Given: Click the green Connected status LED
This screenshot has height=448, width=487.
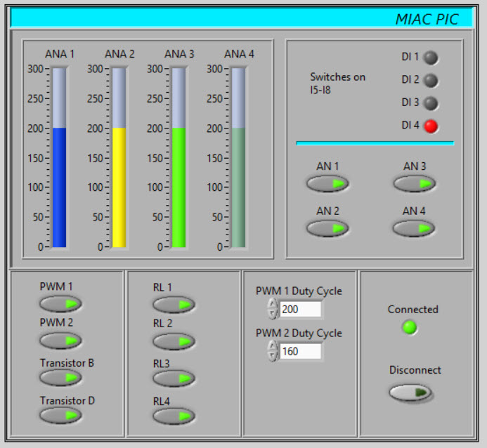Looking at the screenshot, I should (x=410, y=327).
